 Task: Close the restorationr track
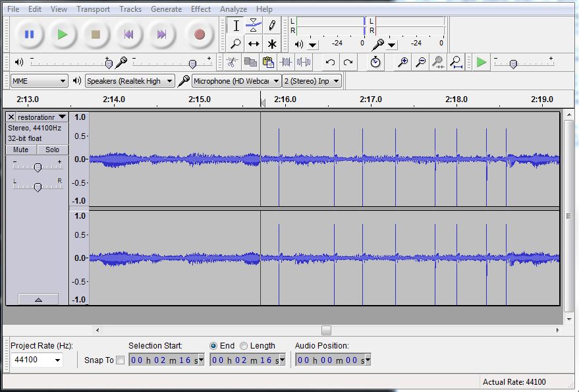[x=11, y=117]
